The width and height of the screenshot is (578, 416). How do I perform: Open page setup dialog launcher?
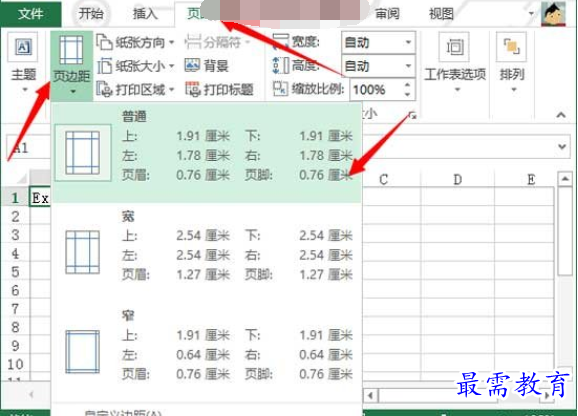click(412, 116)
